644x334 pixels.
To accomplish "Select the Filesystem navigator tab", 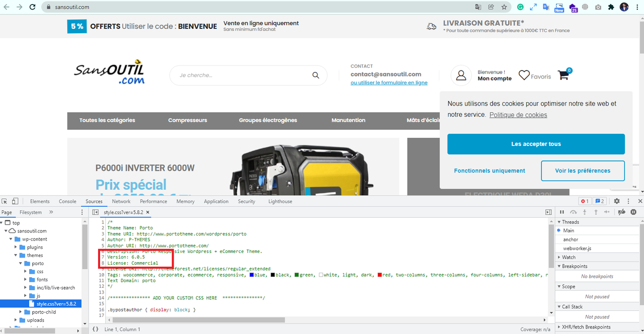I will 31,212.
